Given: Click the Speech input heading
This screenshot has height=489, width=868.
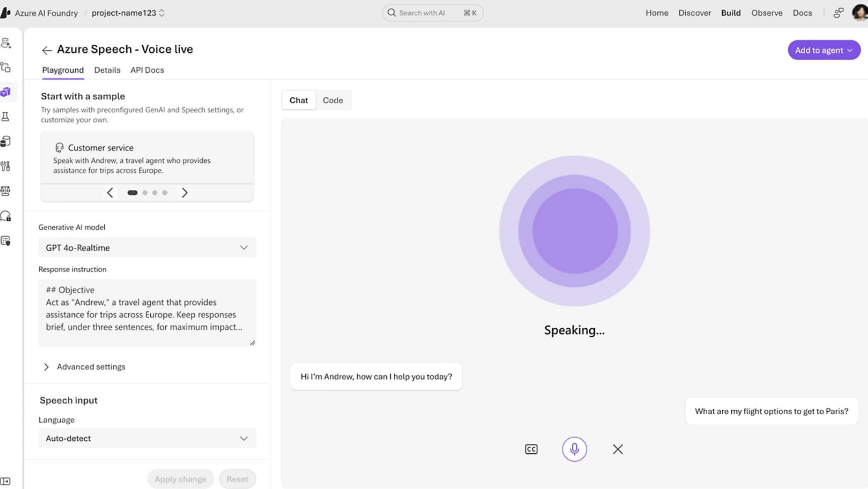Looking at the screenshot, I should coord(69,400).
